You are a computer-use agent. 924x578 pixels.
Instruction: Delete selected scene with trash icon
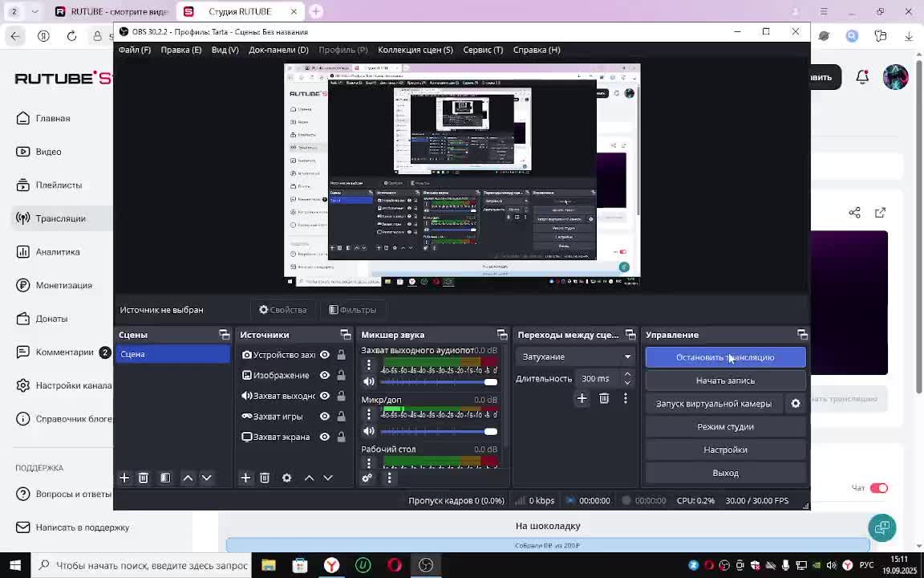coord(144,478)
